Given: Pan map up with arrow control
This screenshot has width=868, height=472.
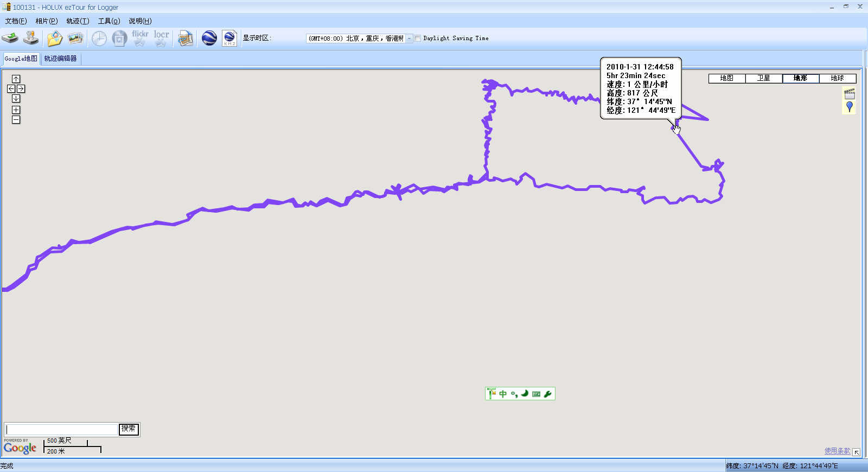Looking at the screenshot, I should click(16, 79).
